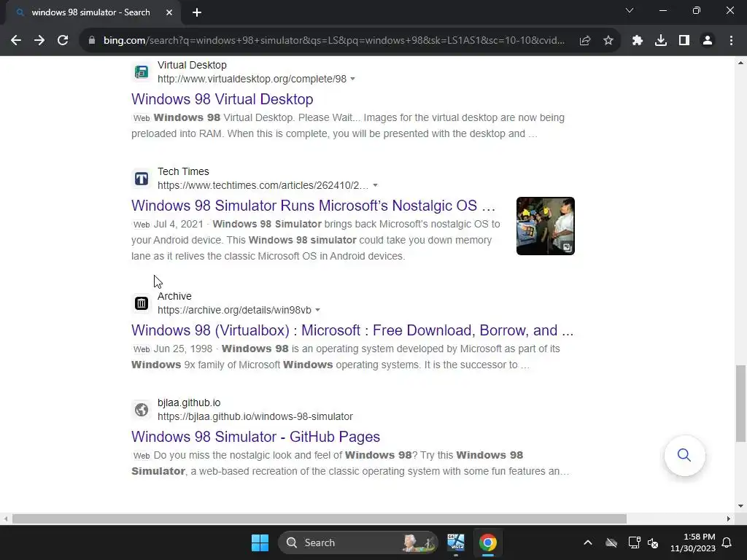
Task: Select the windows 98 simulator Search tab
Action: [x=90, y=12]
